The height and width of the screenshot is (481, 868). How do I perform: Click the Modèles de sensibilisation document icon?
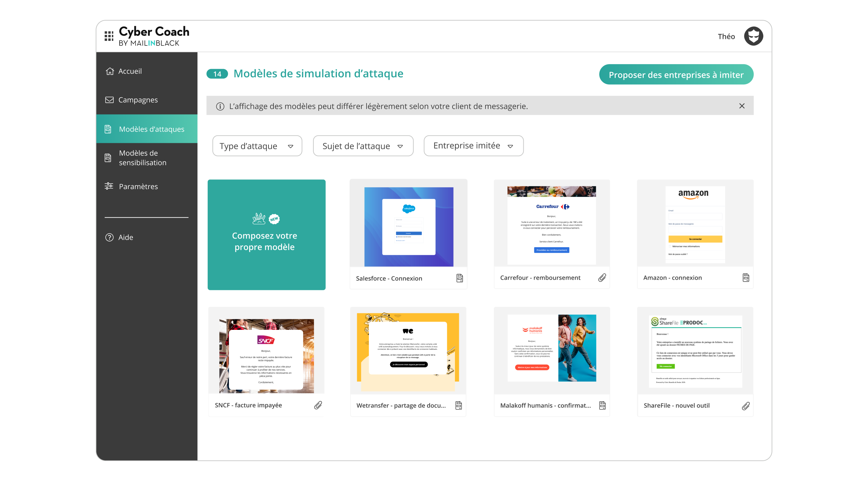tap(108, 158)
